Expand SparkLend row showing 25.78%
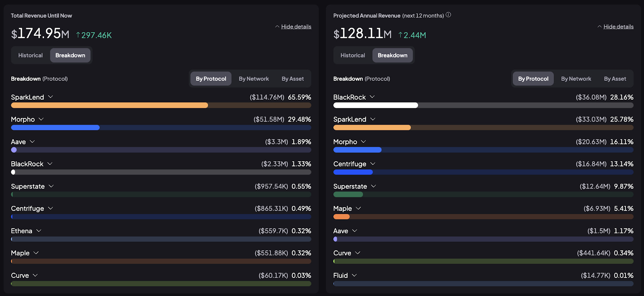644x296 pixels. (373, 119)
